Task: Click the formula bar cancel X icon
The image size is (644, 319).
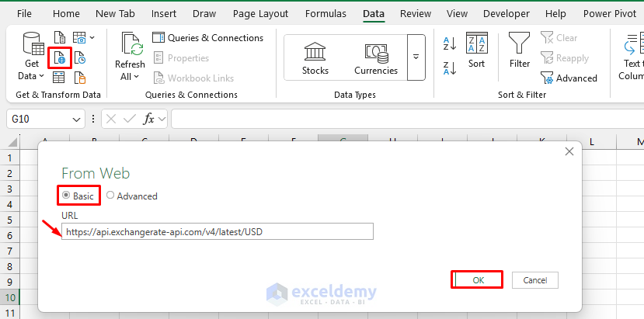Action: click(111, 119)
